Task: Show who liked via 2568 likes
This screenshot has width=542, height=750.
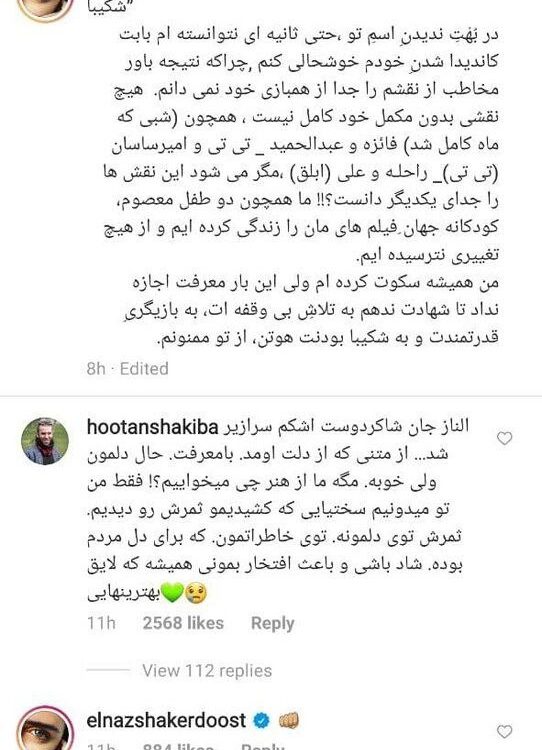Action: click(x=183, y=623)
